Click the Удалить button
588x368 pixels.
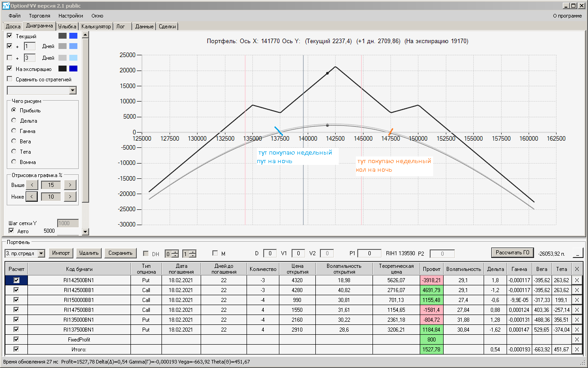(89, 253)
